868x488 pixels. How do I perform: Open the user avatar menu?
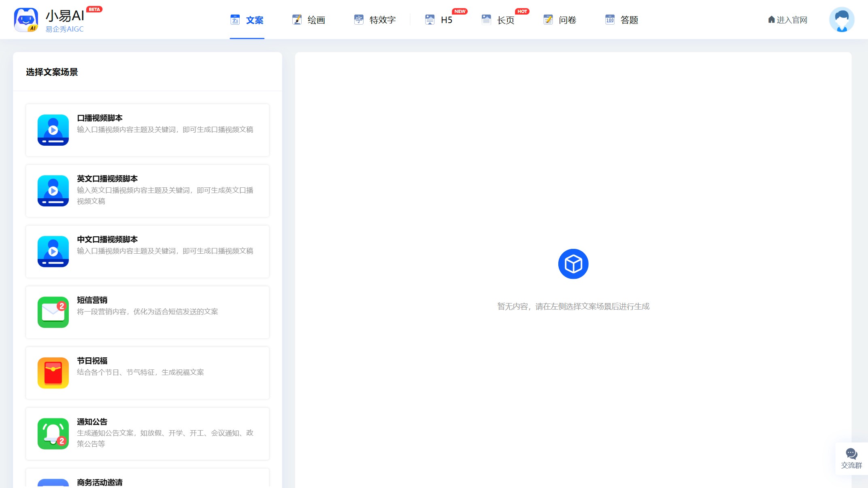pos(842,19)
